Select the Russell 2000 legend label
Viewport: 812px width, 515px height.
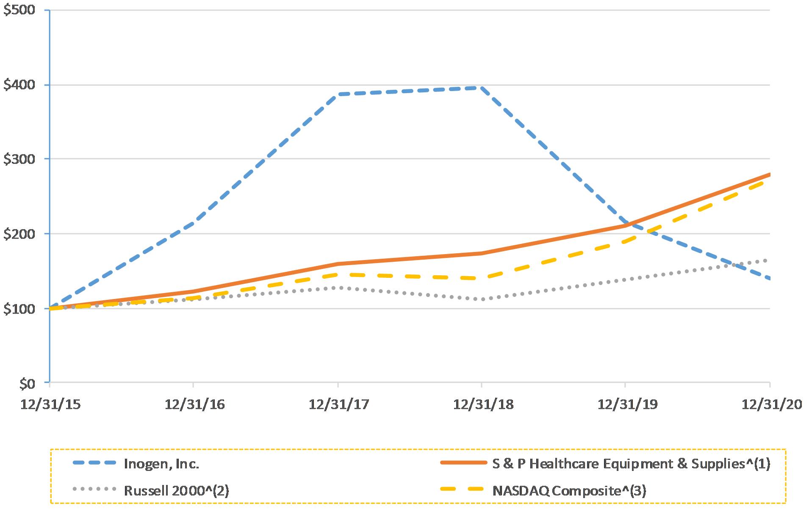tap(177, 490)
